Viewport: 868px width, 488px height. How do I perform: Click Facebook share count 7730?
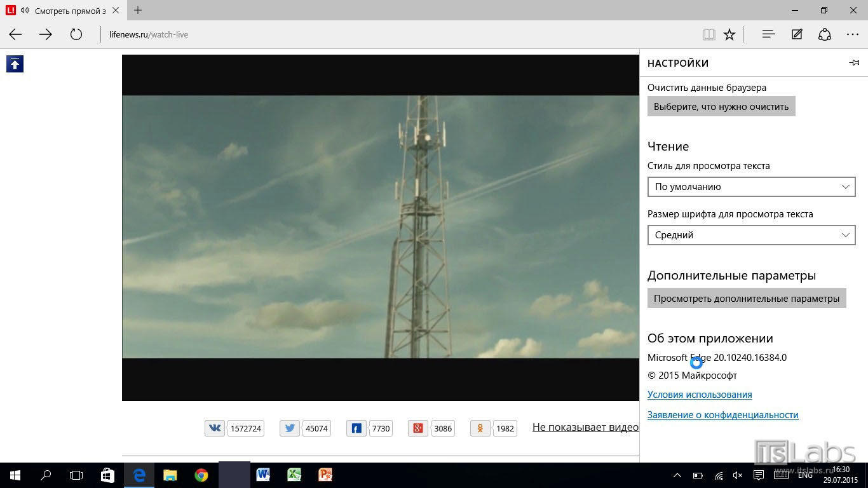coord(381,428)
